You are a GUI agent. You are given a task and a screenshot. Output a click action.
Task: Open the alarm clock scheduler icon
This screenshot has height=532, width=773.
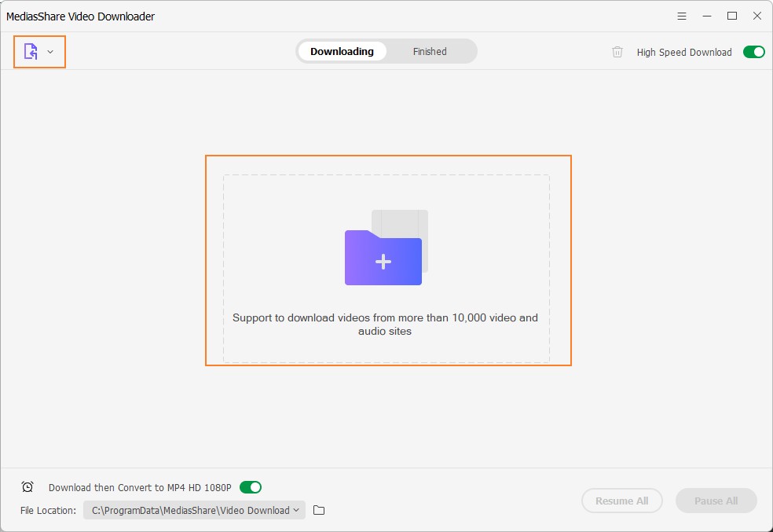tap(27, 487)
